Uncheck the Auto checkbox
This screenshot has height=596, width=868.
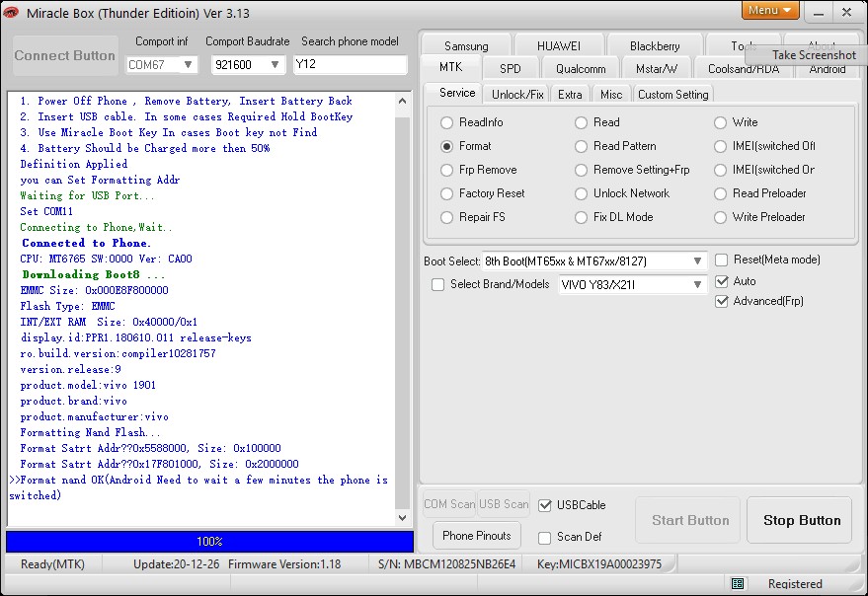point(721,281)
